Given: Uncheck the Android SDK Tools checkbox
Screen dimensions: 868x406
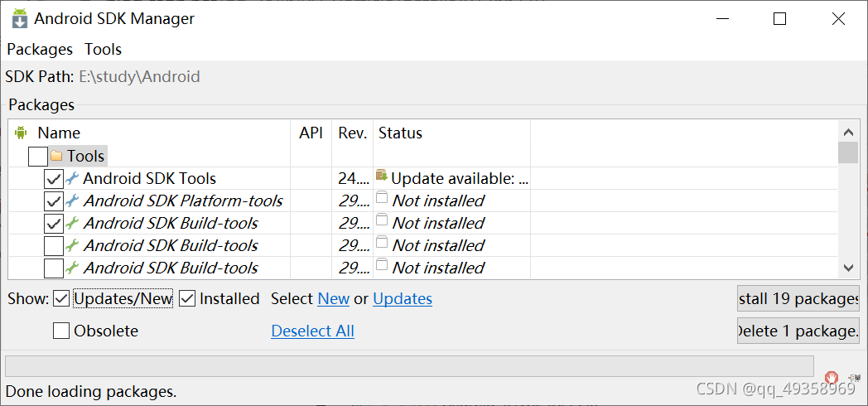Looking at the screenshot, I should click(x=54, y=179).
